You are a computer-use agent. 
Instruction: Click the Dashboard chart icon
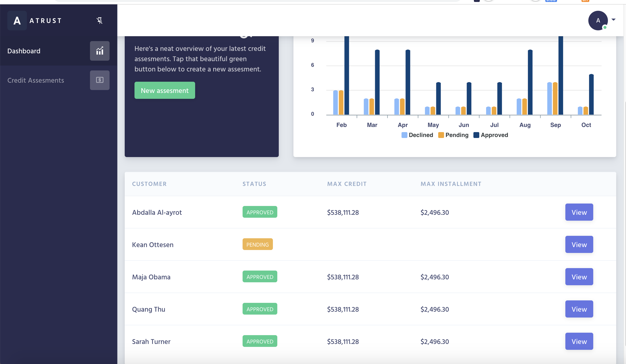click(100, 51)
